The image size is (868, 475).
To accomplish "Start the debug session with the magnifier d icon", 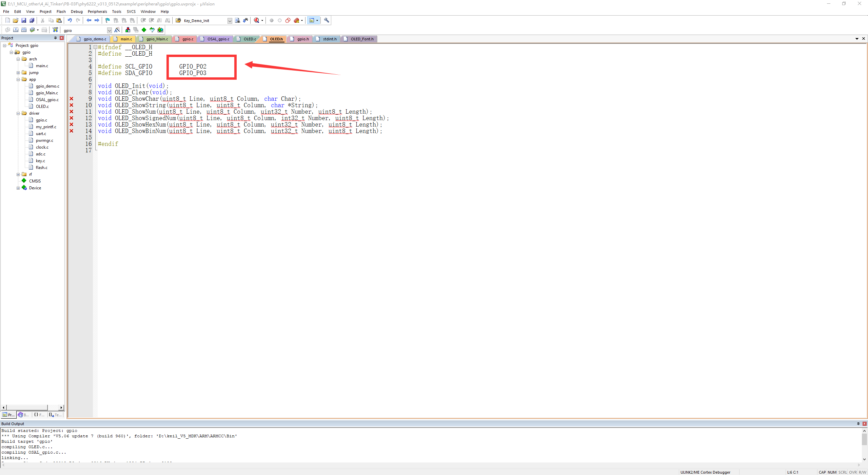I will coord(257,20).
